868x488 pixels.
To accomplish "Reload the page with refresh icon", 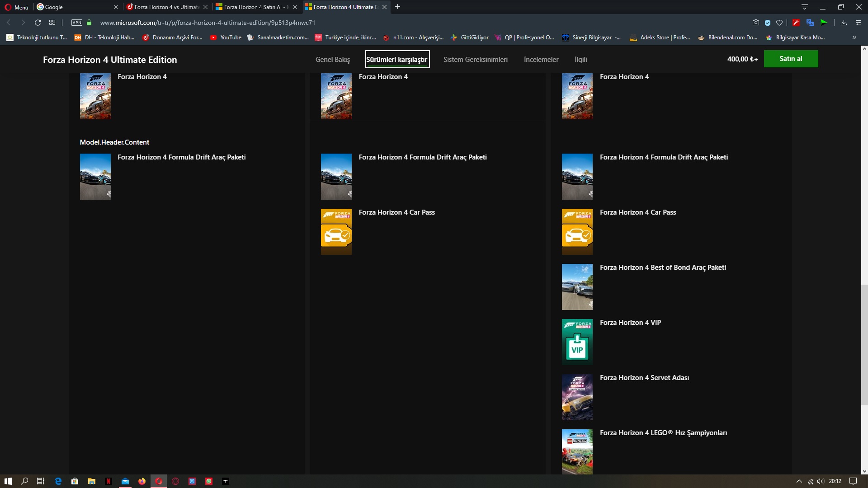I will point(38,23).
